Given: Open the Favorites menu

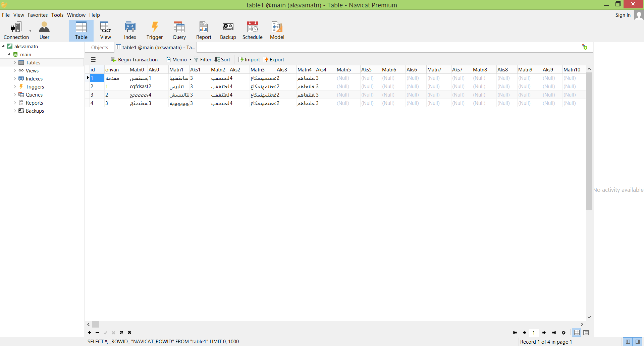Looking at the screenshot, I should [x=38, y=15].
